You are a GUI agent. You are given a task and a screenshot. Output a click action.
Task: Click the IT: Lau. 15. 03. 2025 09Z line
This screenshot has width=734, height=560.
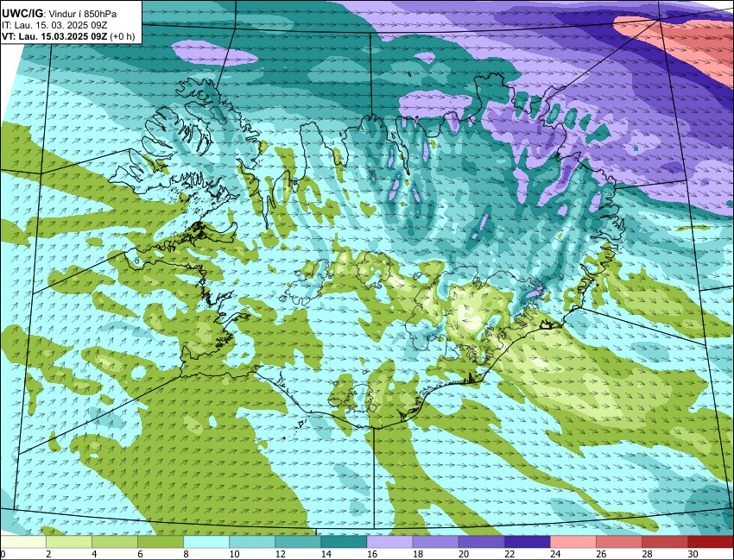click(54, 25)
